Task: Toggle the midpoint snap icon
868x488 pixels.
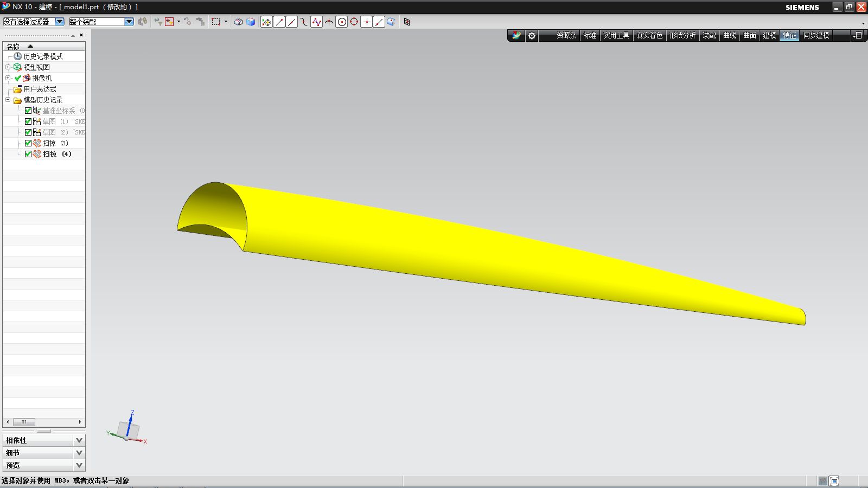Action: 292,22
